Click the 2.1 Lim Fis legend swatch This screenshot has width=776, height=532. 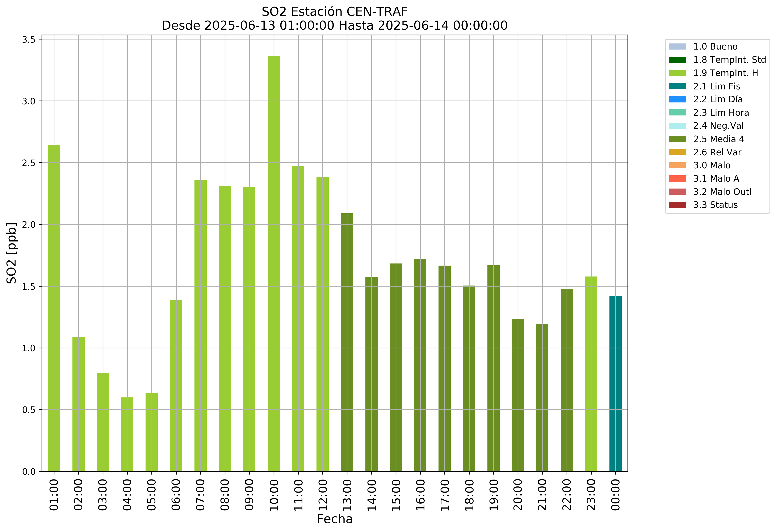point(677,86)
